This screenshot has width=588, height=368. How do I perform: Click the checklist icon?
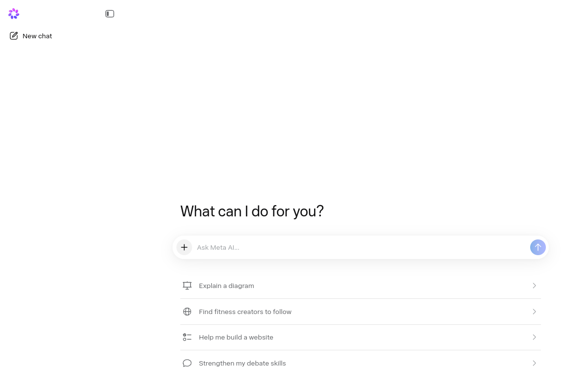click(x=187, y=337)
